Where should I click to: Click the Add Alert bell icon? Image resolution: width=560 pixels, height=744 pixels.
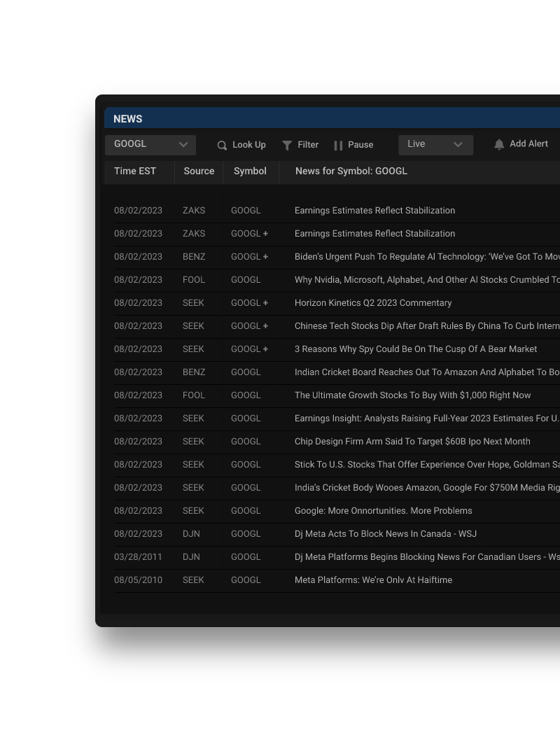coord(499,144)
